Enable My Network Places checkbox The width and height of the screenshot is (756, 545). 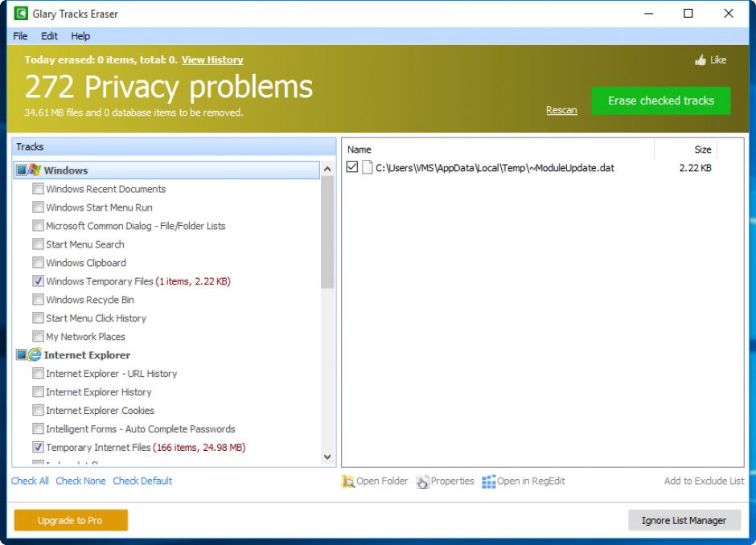38,336
